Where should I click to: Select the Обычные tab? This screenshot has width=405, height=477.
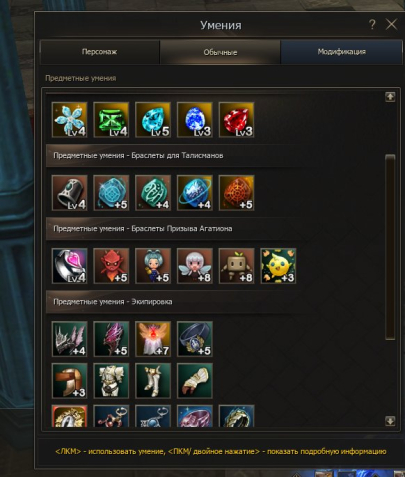[220, 52]
